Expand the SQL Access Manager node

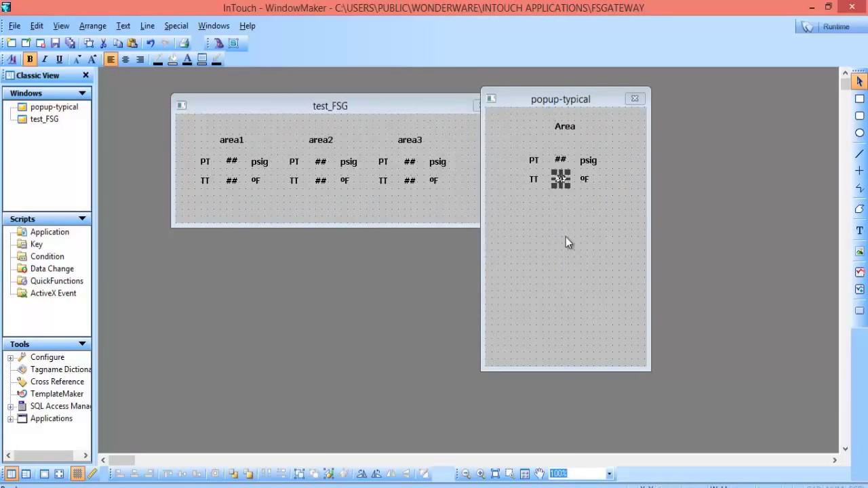coord(10,406)
